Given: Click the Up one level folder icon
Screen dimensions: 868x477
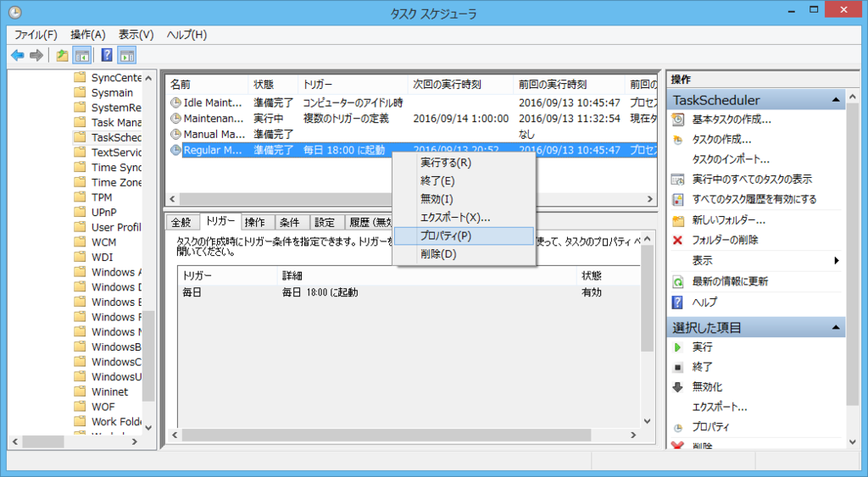Looking at the screenshot, I should click(x=62, y=55).
